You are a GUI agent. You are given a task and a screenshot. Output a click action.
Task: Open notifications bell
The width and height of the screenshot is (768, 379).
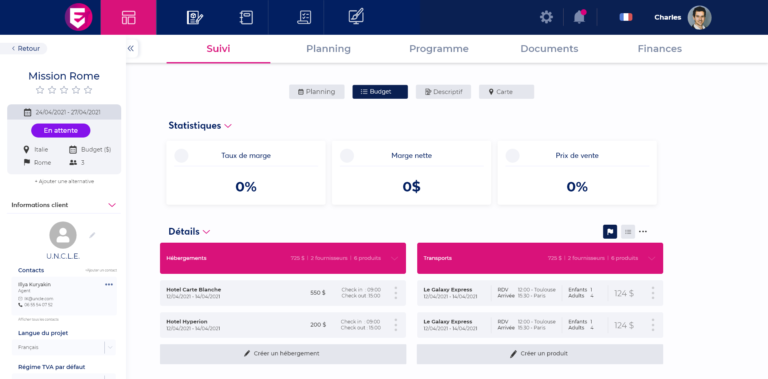(x=579, y=17)
